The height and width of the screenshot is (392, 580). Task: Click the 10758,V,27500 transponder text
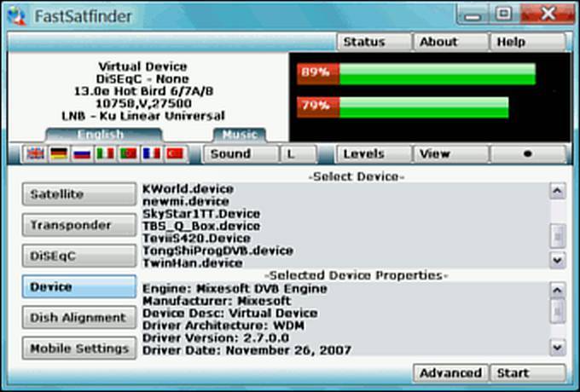tap(143, 103)
